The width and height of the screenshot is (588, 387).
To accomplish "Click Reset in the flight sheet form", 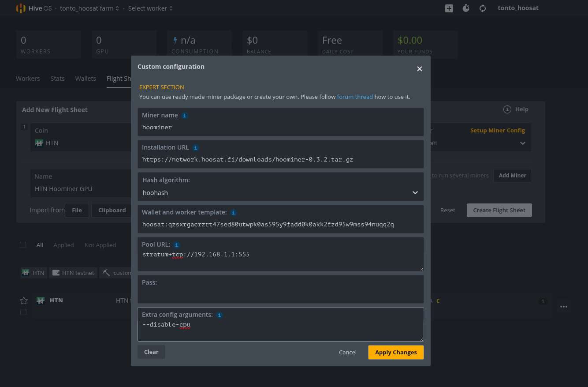I will tap(447, 210).
